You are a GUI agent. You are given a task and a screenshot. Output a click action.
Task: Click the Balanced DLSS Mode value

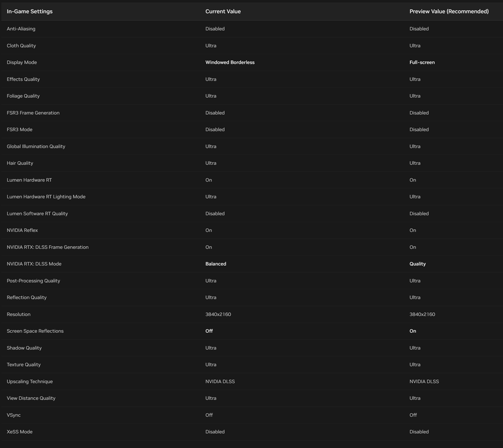click(216, 264)
